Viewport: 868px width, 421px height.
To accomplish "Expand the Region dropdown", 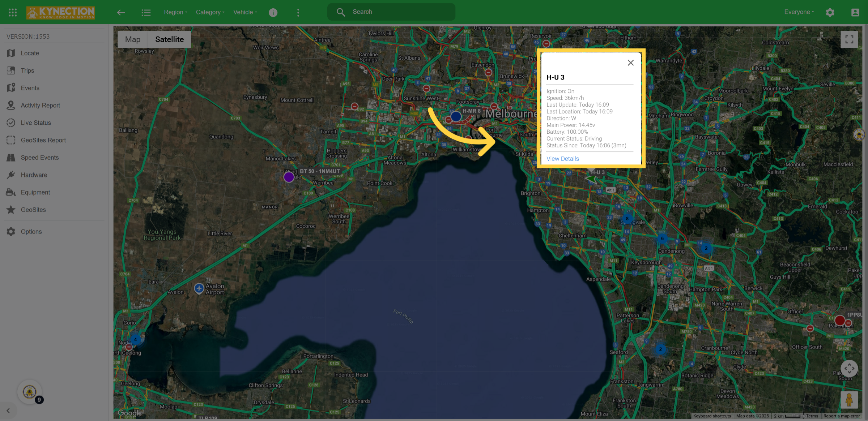I will (x=175, y=12).
